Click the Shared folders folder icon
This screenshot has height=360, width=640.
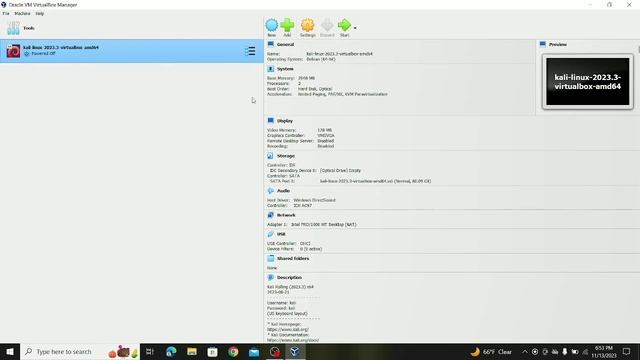271,258
